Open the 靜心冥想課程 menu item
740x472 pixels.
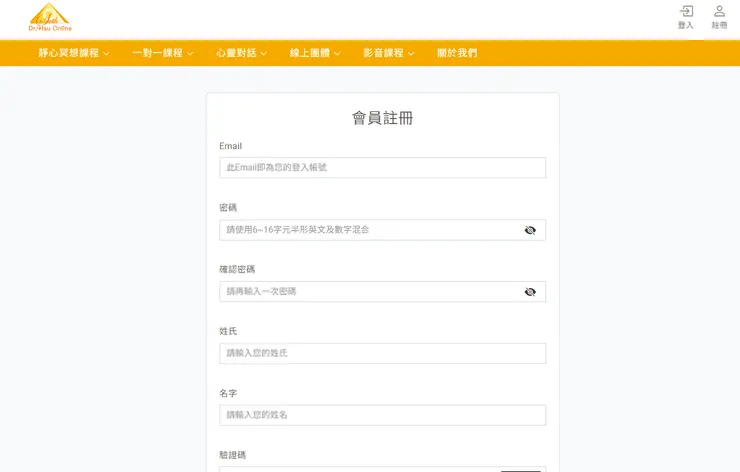coord(68,53)
